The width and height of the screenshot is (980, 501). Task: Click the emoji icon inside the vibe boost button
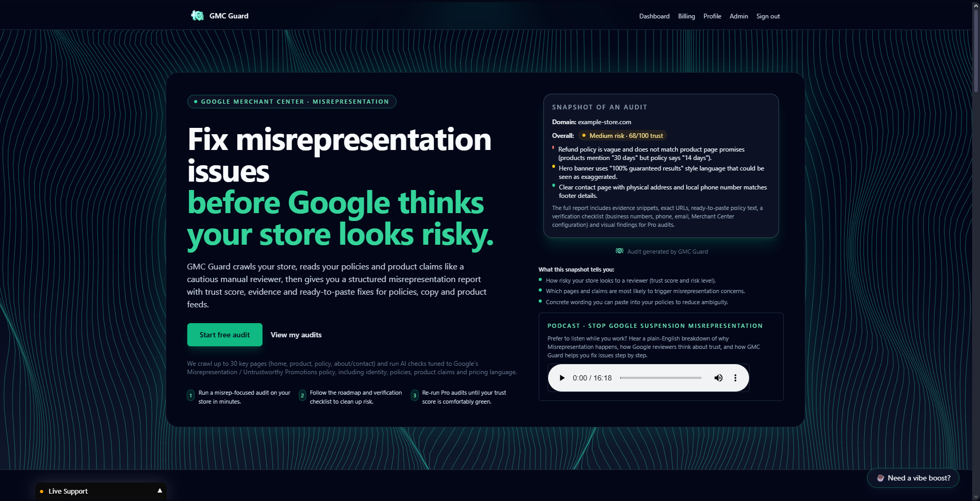click(881, 478)
